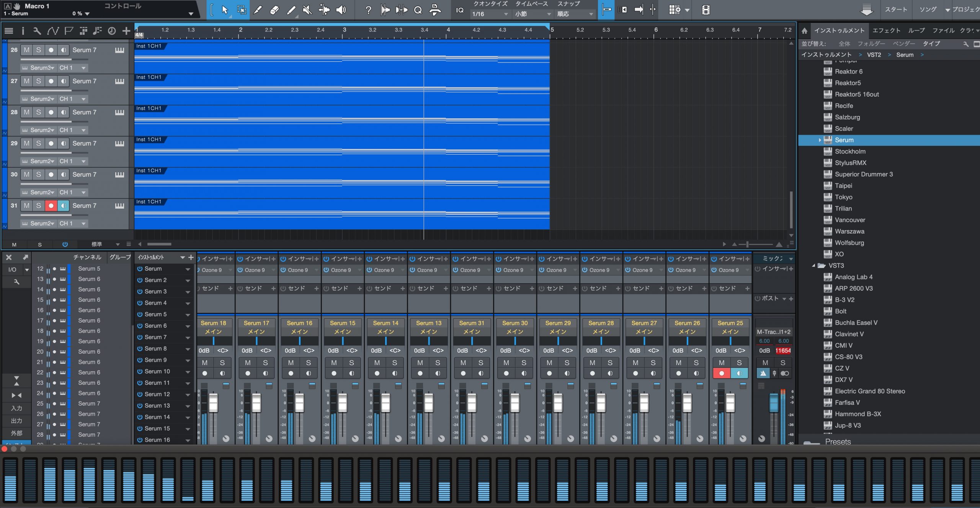Select the Range tool
980x508 pixels.
(242, 10)
